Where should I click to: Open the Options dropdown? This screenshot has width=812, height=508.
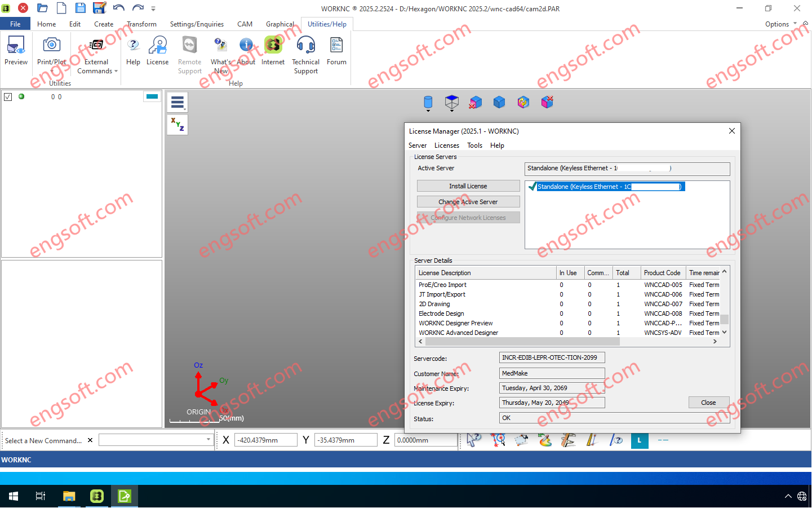tap(780, 24)
